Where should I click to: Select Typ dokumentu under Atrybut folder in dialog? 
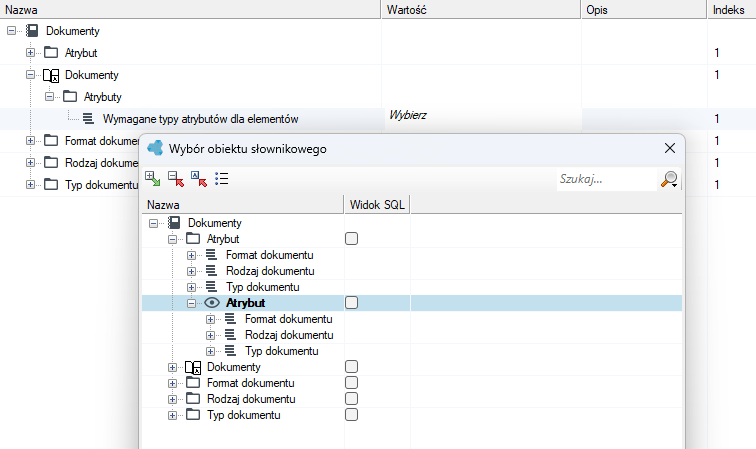[262, 287]
